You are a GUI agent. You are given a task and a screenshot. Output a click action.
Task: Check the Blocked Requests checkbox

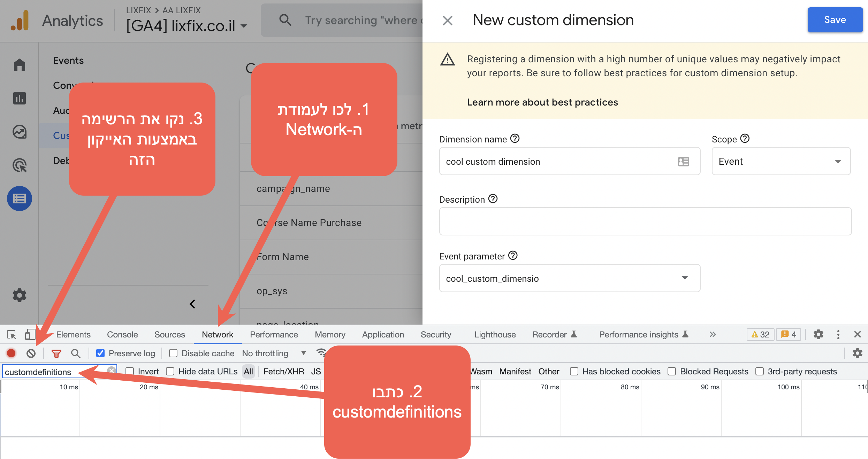(672, 372)
